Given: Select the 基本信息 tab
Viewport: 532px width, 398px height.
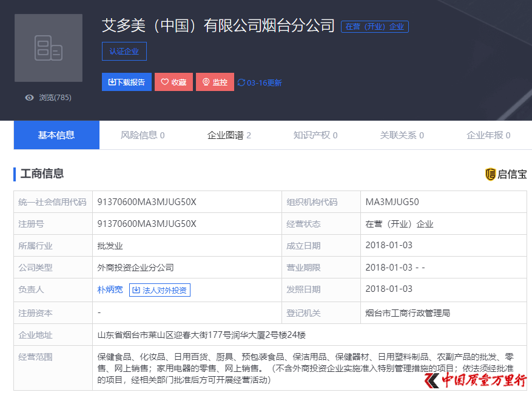Looking at the screenshot, I should coord(56,135).
